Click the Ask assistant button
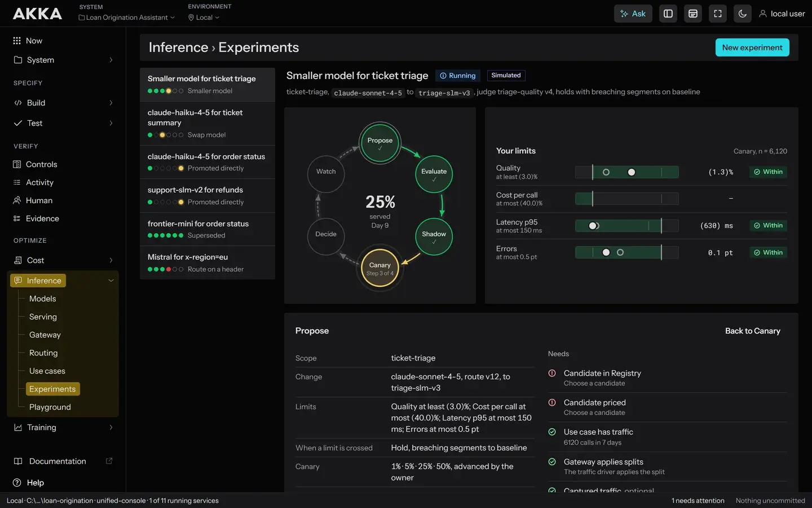Image resolution: width=812 pixels, height=508 pixels. tap(633, 14)
